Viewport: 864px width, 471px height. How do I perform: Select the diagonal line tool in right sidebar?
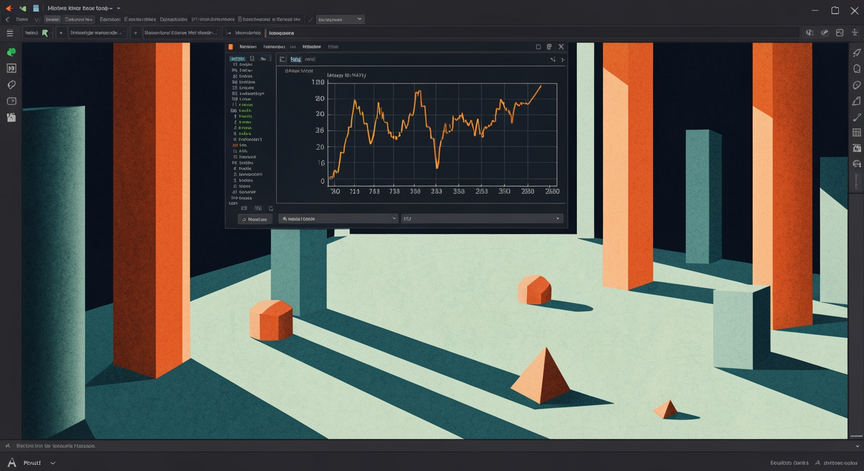point(856,117)
